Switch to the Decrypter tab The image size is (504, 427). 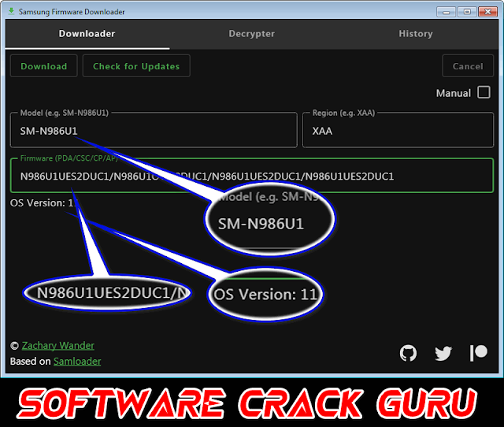click(x=252, y=34)
